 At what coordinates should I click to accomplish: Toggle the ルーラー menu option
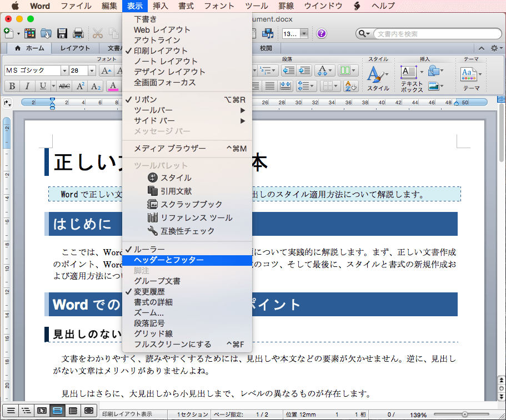(x=187, y=249)
